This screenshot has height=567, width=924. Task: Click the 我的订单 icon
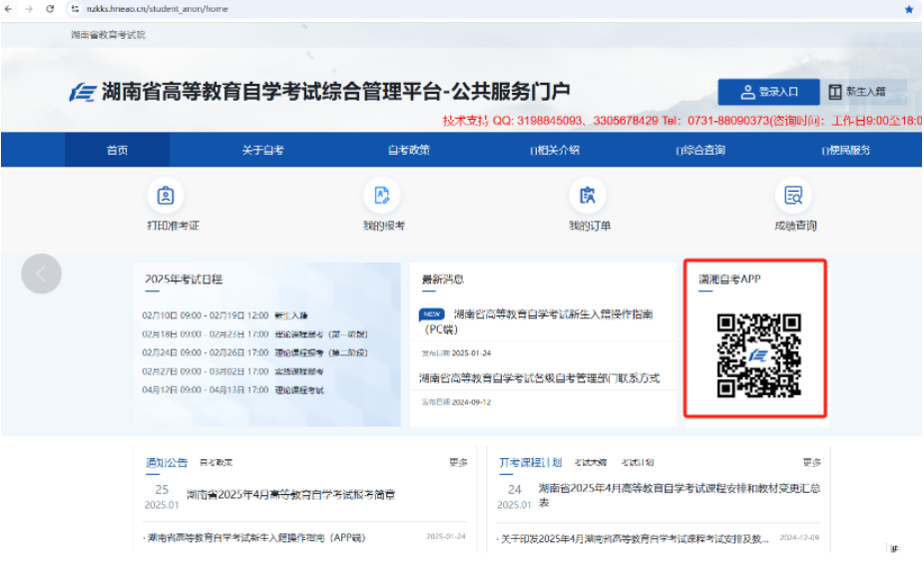point(588,196)
